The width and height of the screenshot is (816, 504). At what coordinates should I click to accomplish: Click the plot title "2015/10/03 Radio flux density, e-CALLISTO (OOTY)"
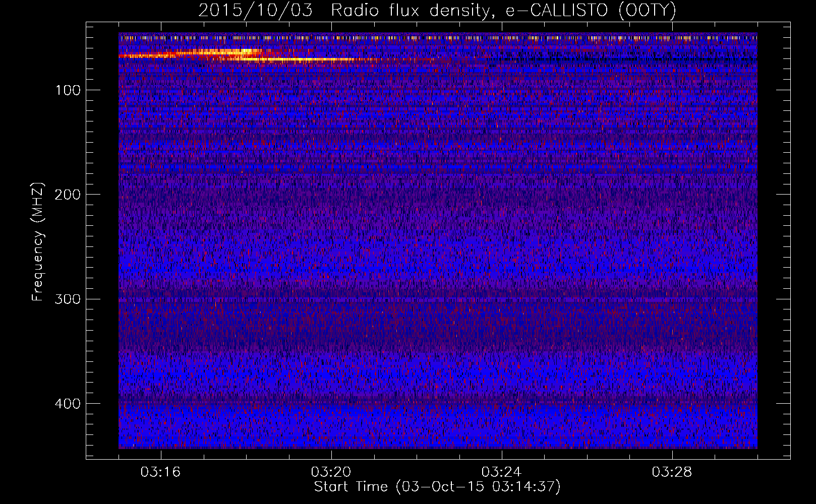tap(437, 10)
